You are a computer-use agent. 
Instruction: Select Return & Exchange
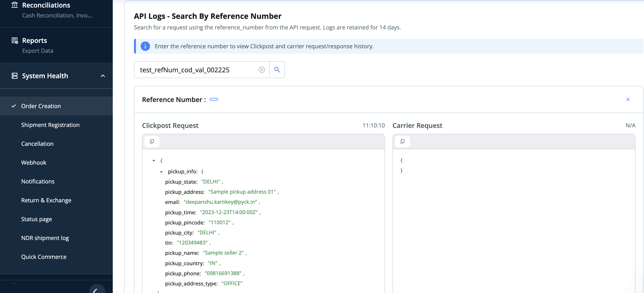46,200
